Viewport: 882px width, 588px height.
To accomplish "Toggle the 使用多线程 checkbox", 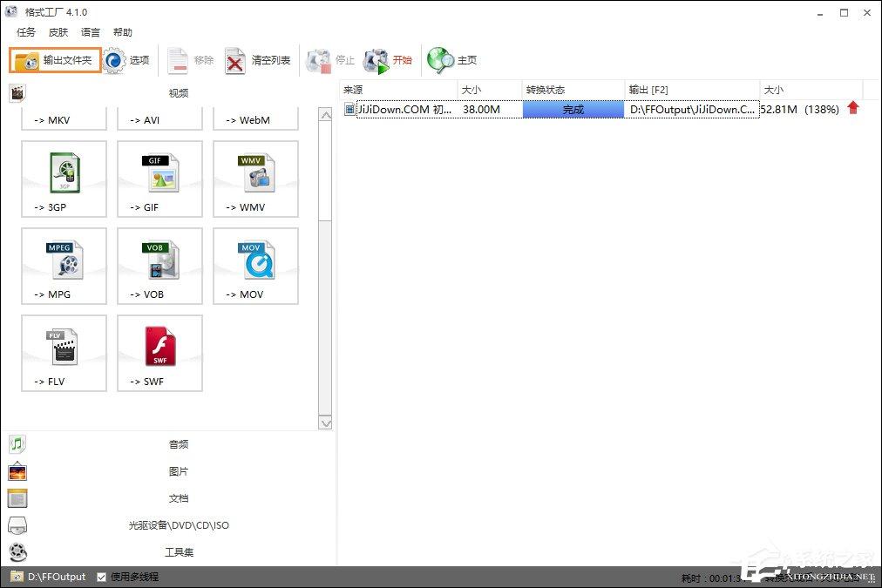I will [x=102, y=577].
